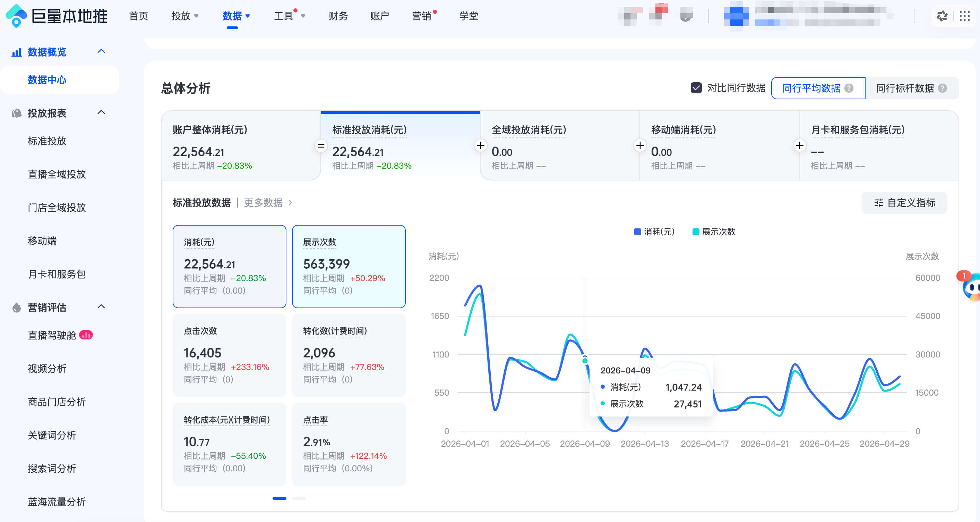The height and width of the screenshot is (522, 980).
Task: Toggle the cyan 展示次数 legend swatch
Action: tap(696, 232)
